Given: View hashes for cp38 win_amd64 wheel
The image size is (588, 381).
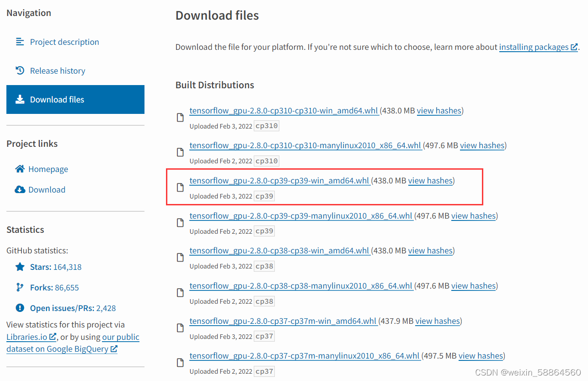Looking at the screenshot, I should pyautogui.click(x=430, y=251).
